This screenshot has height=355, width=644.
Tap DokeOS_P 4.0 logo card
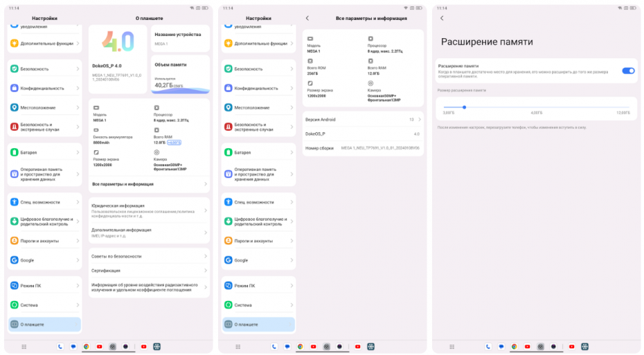(x=118, y=59)
